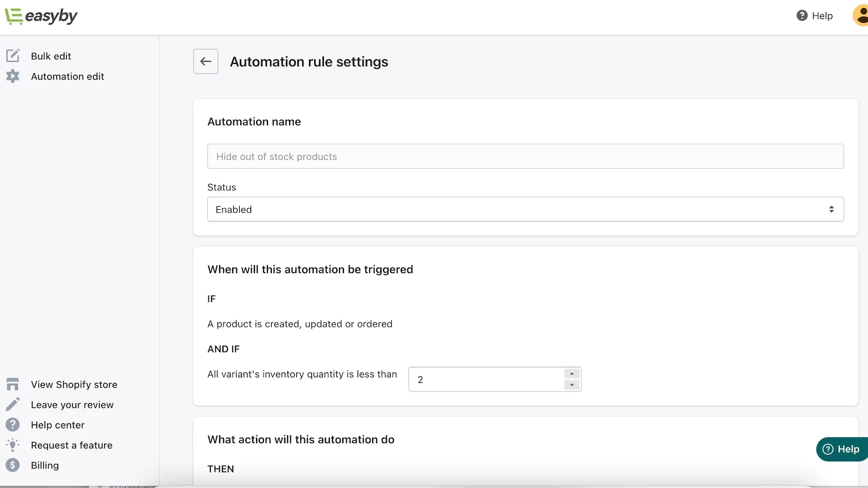This screenshot has width=868, height=488.
Task: Click the Help text link in header
Action: pos(822,16)
